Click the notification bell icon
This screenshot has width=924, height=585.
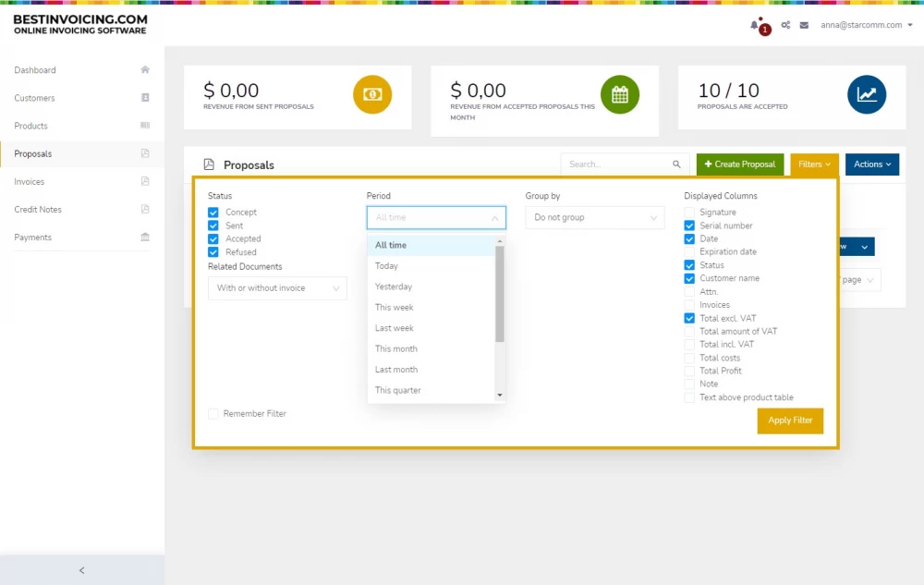(755, 25)
